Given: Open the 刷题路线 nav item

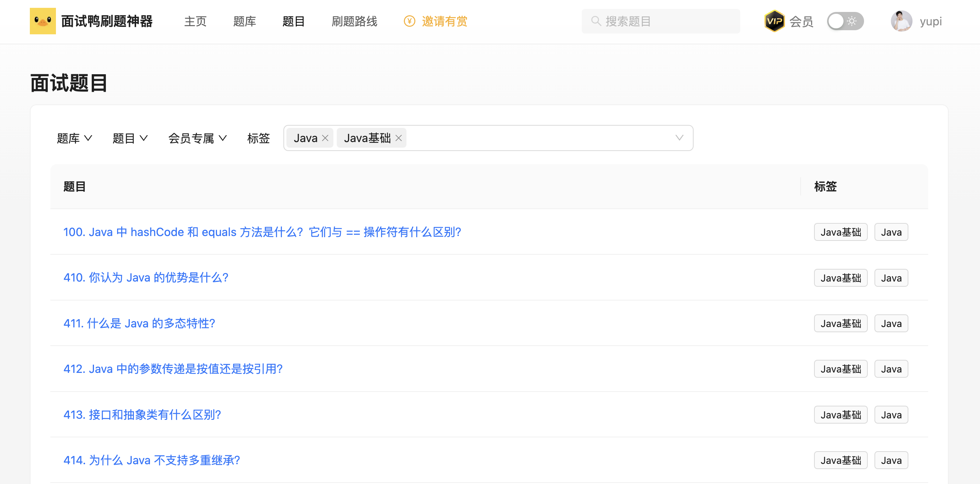Looking at the screenshot, I should [354, 21].
